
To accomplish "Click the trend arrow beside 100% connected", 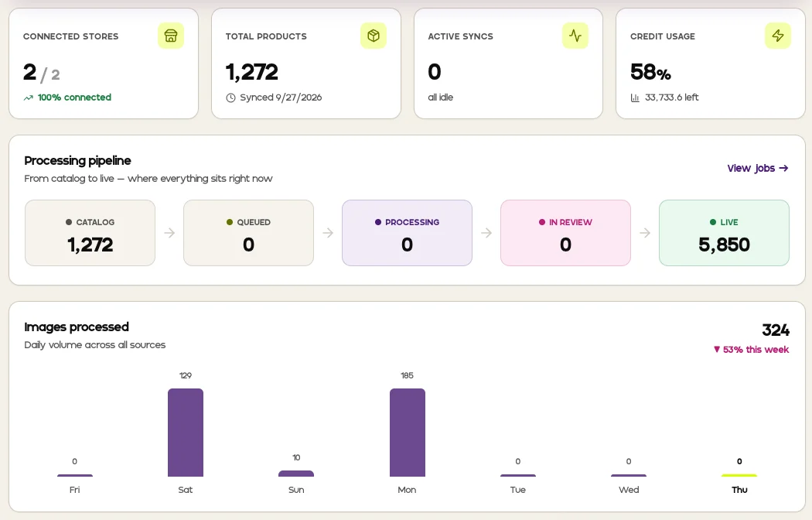I will 29,98.
